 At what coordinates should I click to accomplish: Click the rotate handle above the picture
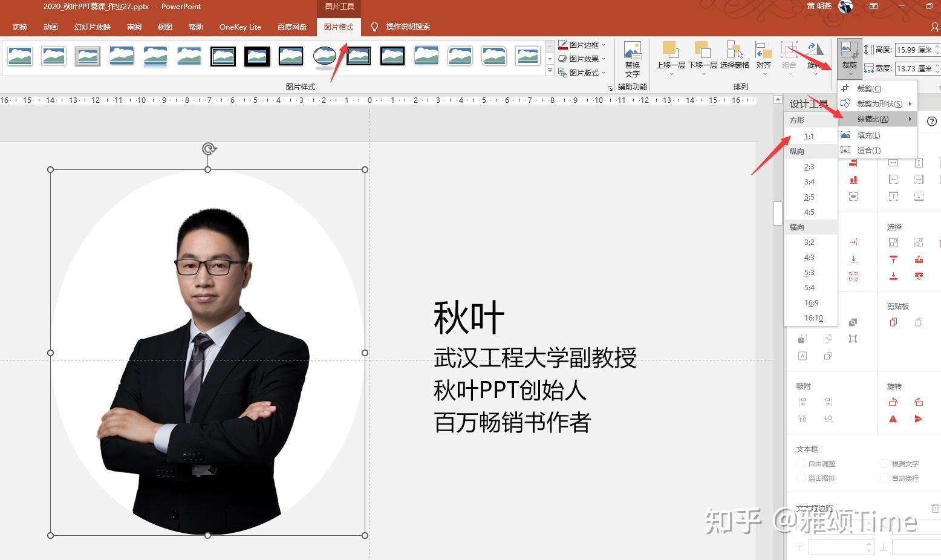click(x=209, y=149)
